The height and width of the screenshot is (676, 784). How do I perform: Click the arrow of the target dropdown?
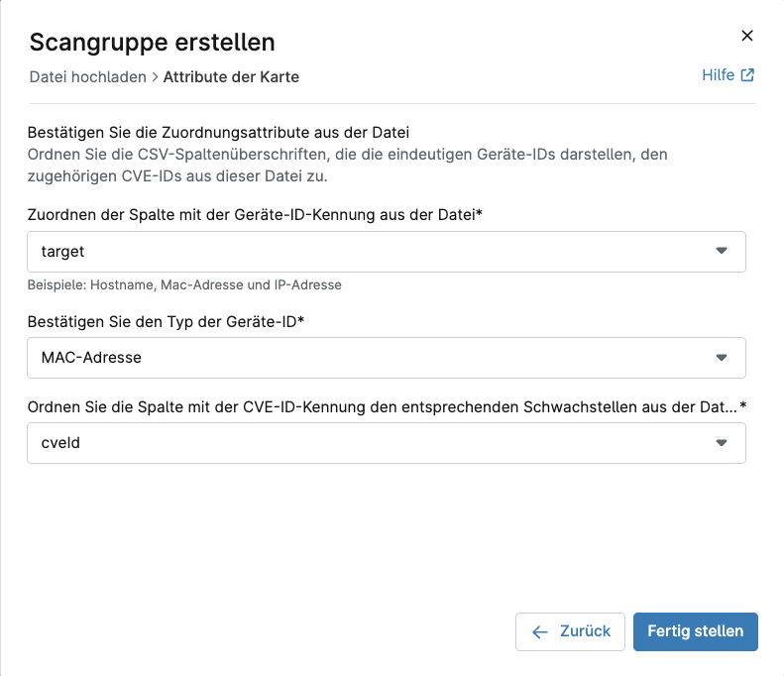(721, 251)
